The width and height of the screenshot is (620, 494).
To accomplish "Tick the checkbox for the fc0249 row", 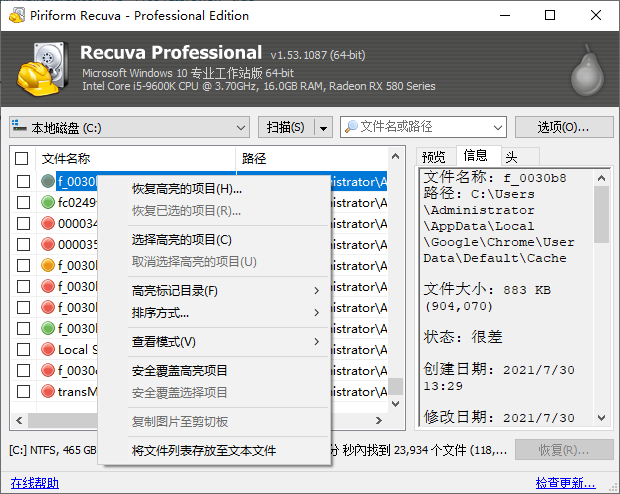I will pos(23,203).
